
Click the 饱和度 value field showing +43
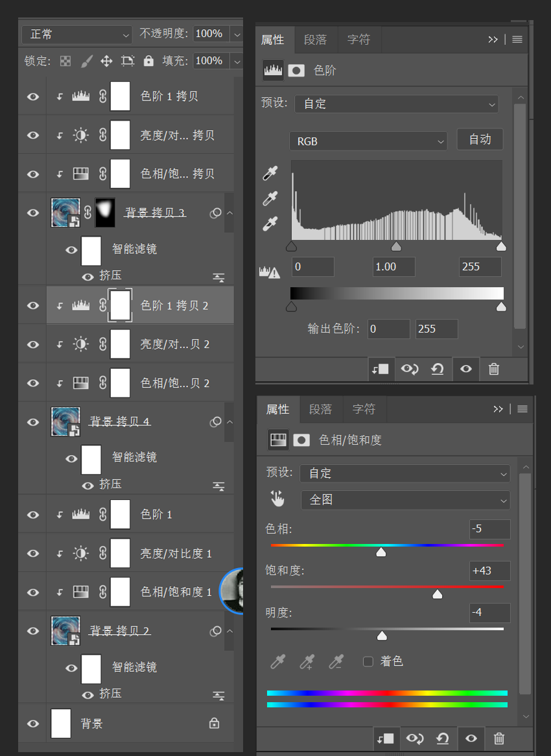(x=490, y=571)
